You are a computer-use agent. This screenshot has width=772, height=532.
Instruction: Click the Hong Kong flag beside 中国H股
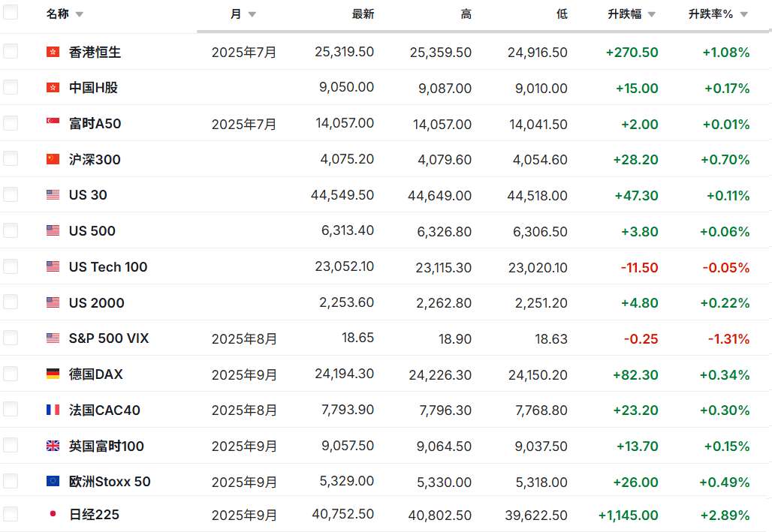point(53,88)
